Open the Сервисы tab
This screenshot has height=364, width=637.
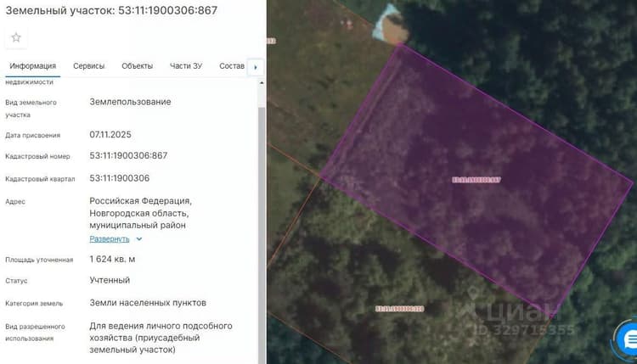click(89, 65)
